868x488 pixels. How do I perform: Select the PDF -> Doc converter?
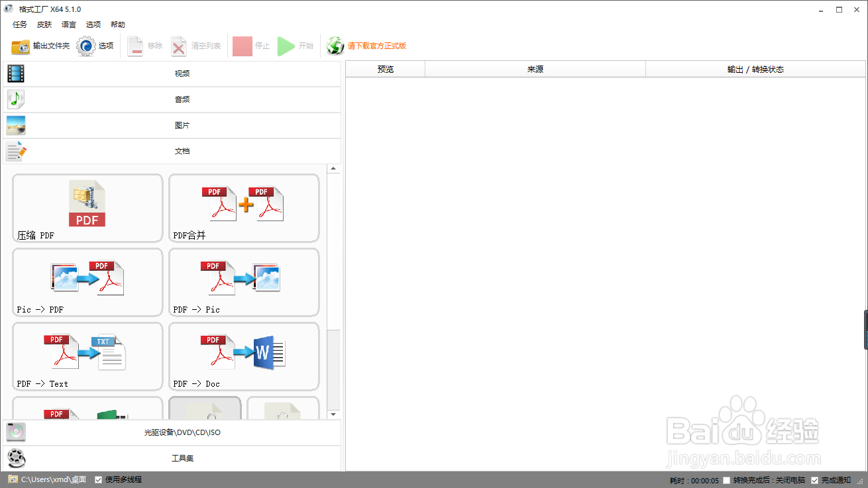[x=244, y=356]
